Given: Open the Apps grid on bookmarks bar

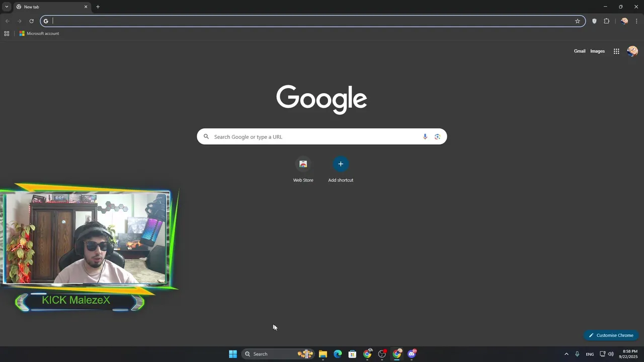Looking at the screenshot, I should (x=7, y=34).
